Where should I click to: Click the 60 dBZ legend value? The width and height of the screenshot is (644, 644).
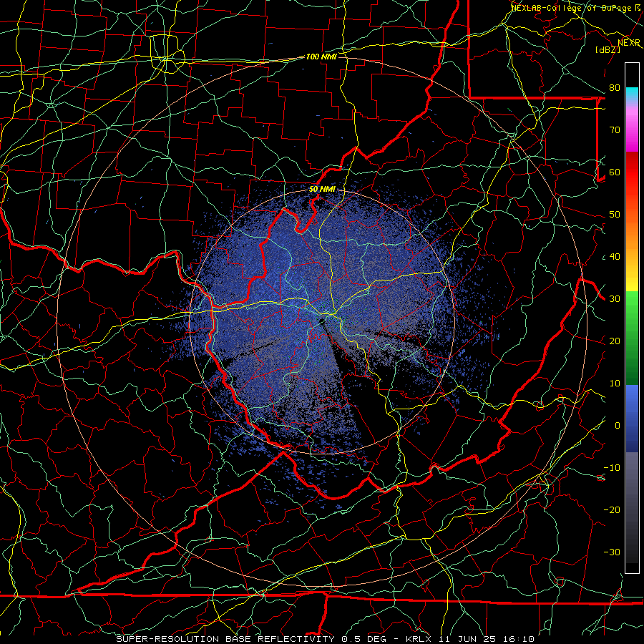[615, 172]
